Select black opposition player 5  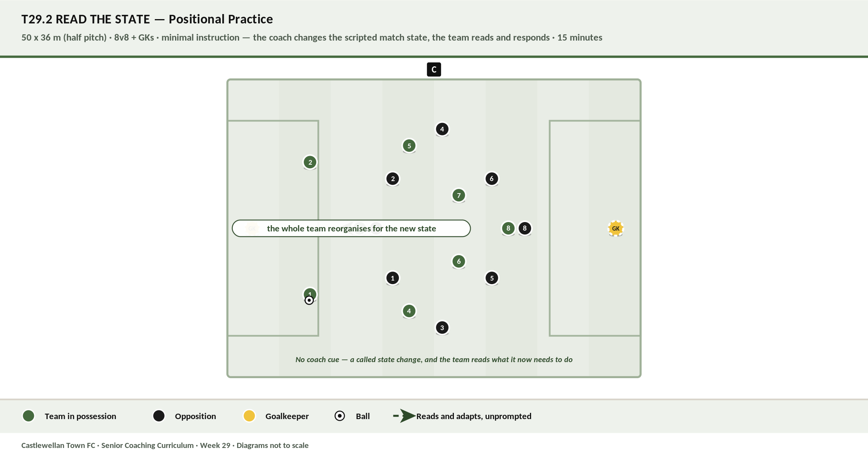[492, 278]
